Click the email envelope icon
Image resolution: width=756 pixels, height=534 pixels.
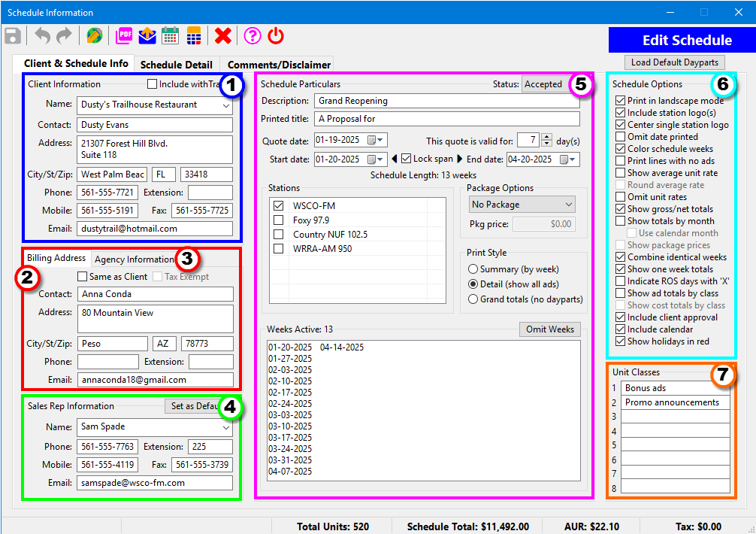(147, 36)
